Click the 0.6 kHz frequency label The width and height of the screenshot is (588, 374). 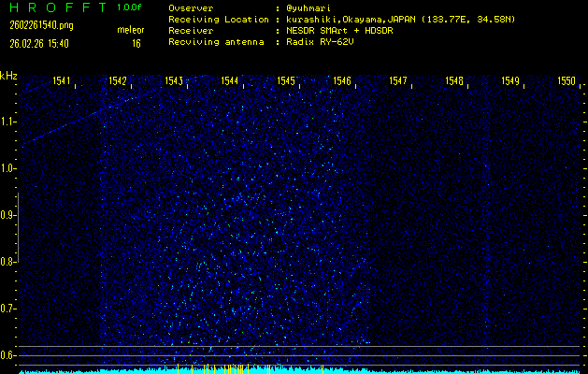tap(7, 355)
